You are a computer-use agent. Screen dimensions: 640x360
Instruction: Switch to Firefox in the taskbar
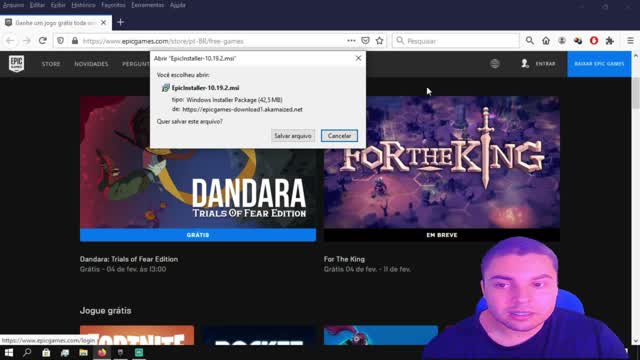pyautogui.click(x=102, y=353)
